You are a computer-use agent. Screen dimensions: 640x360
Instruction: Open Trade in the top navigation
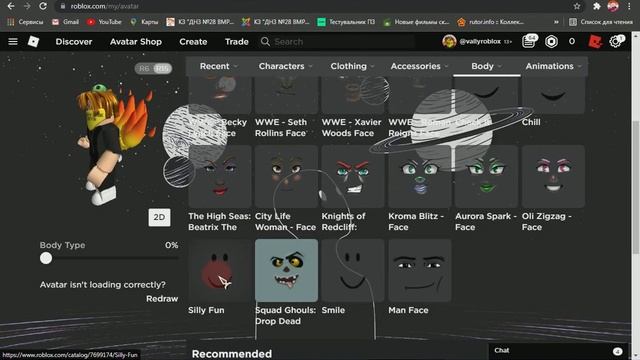click(x=237, y=42)
